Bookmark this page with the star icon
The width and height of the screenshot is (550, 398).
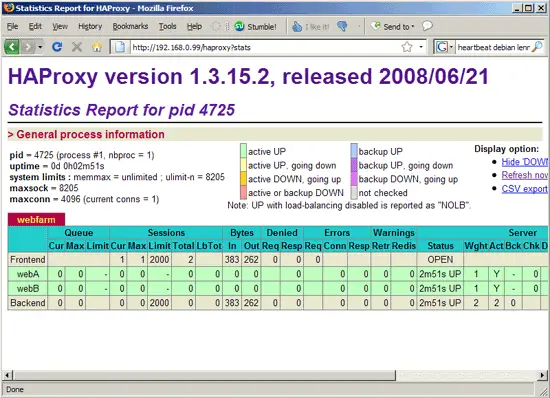click(x=407, y=47)
